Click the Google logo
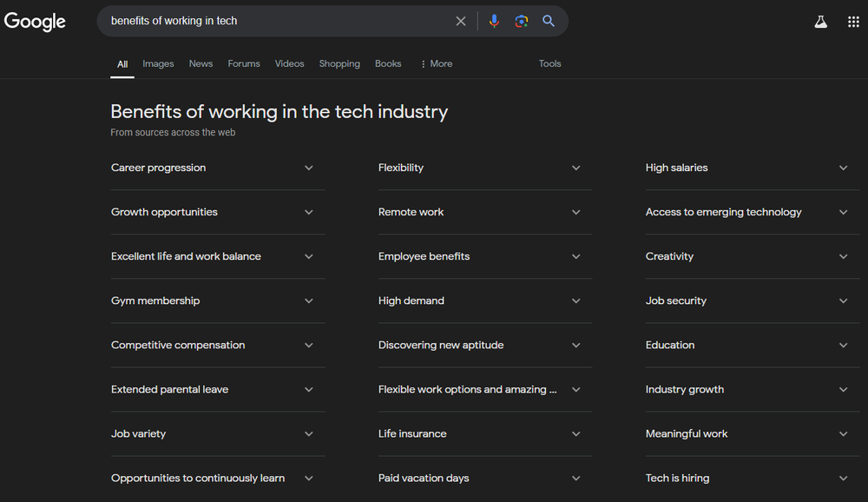868x502 pixels. coord(35,21)
